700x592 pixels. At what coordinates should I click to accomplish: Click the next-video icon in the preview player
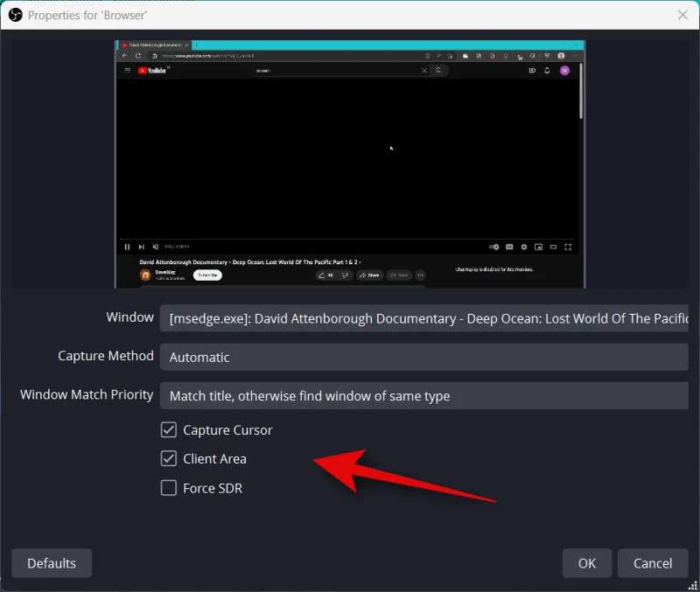[x=142, y=247]
